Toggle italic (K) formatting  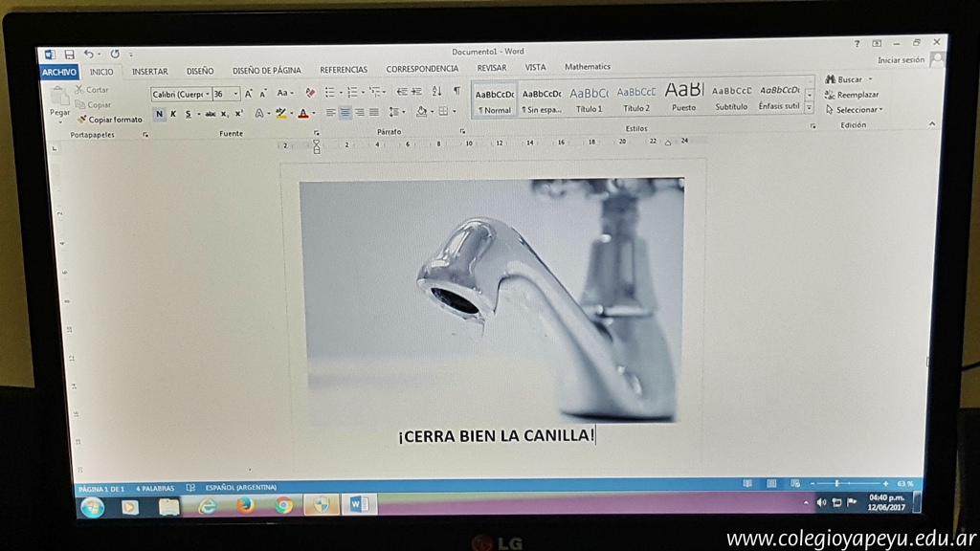point(172,114)
